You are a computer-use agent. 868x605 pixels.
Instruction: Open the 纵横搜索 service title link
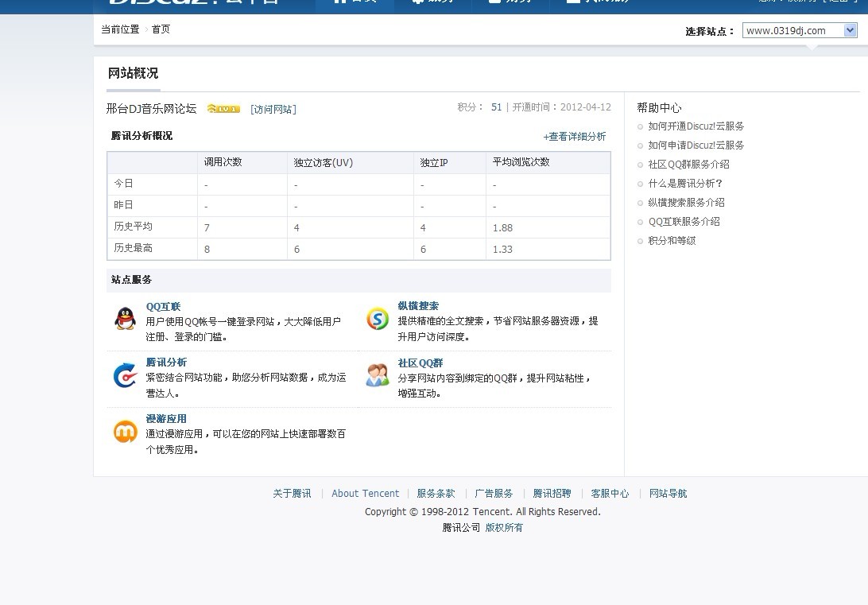tap(418, 306)
